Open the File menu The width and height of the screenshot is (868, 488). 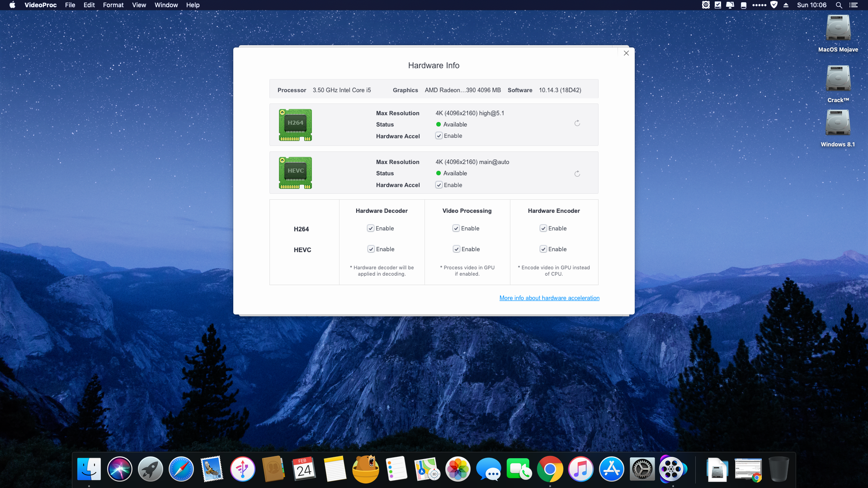70,5
